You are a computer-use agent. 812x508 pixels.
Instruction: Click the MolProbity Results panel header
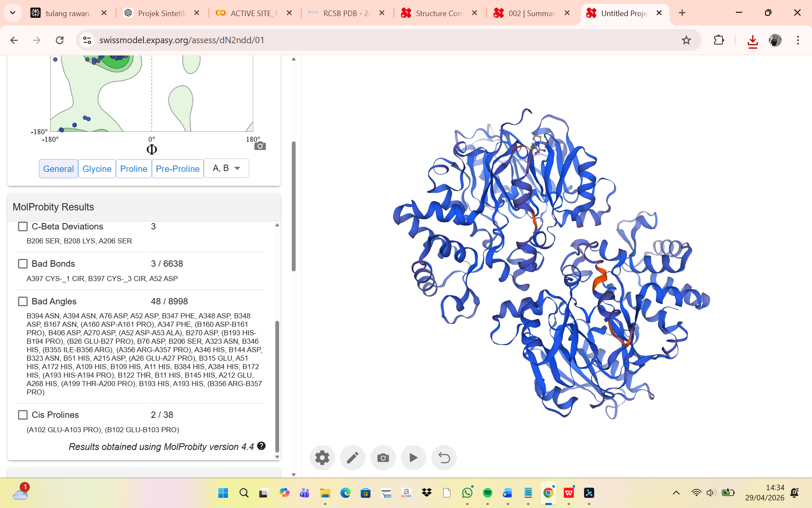144,207
